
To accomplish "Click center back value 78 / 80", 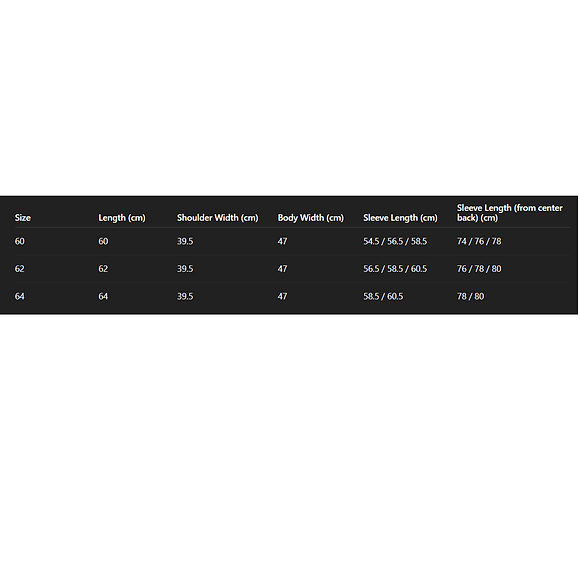I will [471, 297].
